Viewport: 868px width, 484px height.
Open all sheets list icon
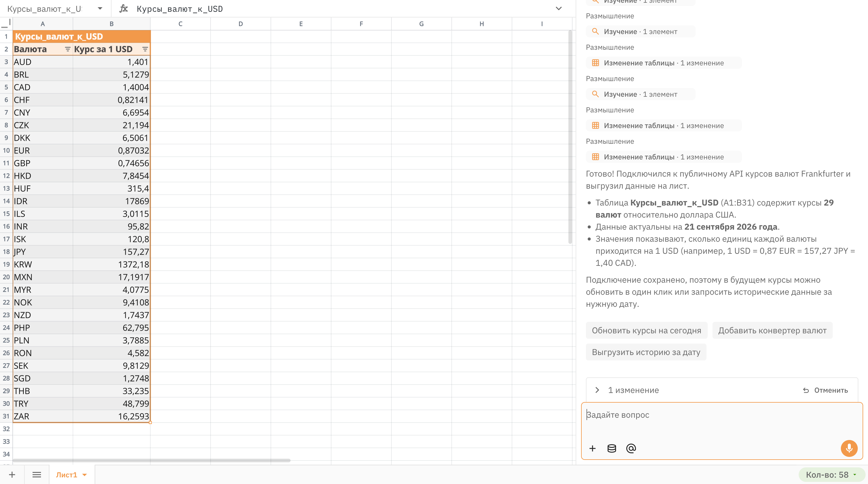(x=37, y=475)
